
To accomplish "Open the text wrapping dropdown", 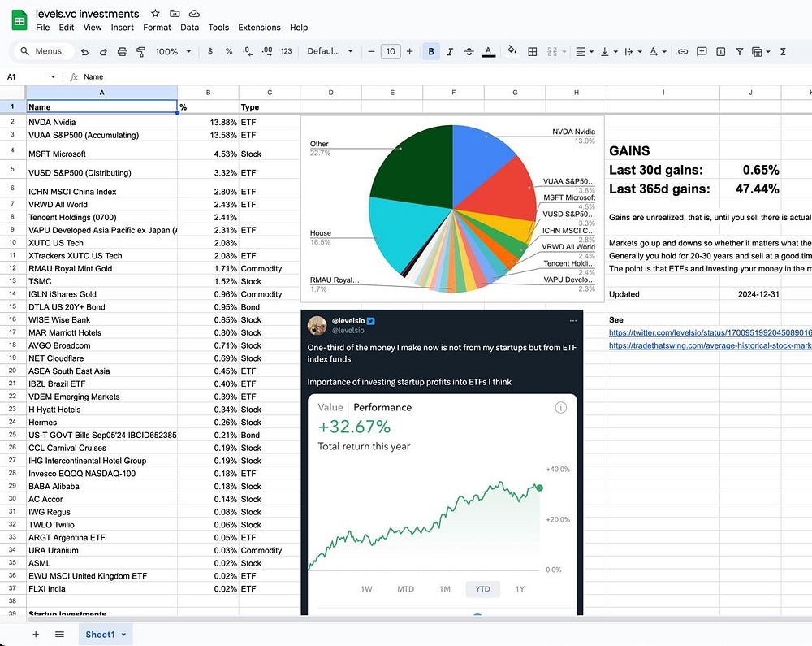I will (633, 51).
